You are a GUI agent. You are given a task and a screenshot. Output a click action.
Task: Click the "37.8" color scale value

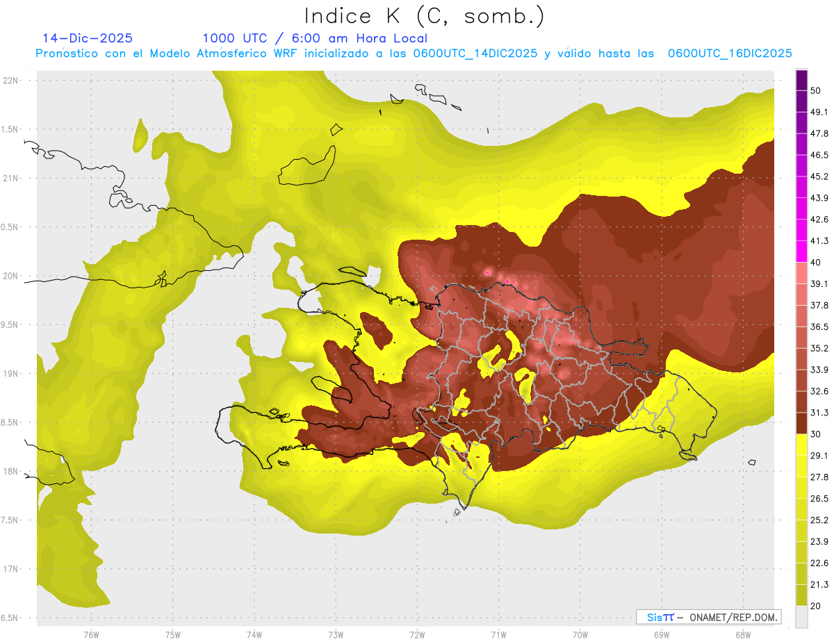(x=820, y=305)
